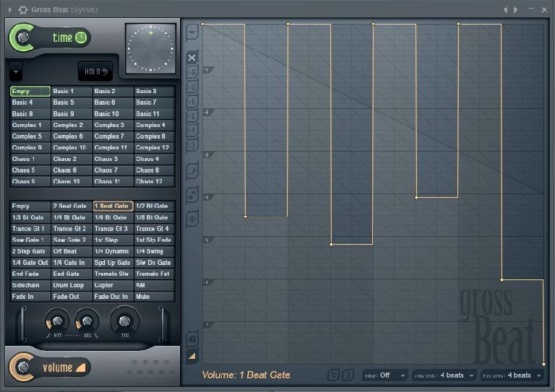This screenshot has height=392, width=555.
Task: Click the snap-off X button beside grid
Action: pos(192,58)
